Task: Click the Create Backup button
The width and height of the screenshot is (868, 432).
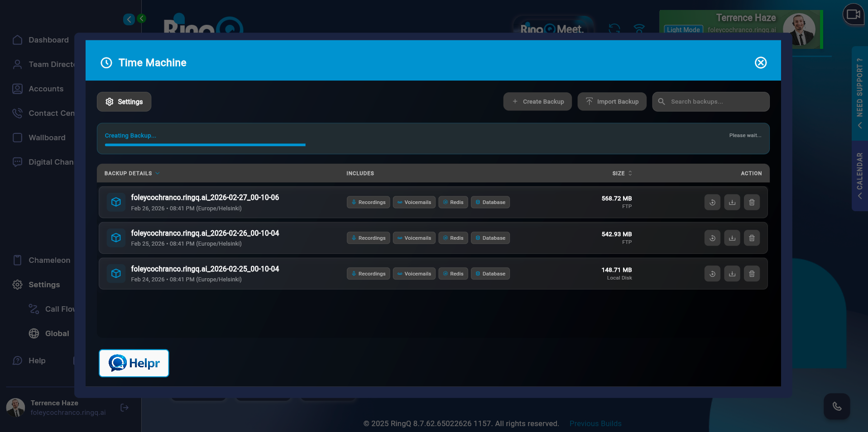Action: click(537, 101)
